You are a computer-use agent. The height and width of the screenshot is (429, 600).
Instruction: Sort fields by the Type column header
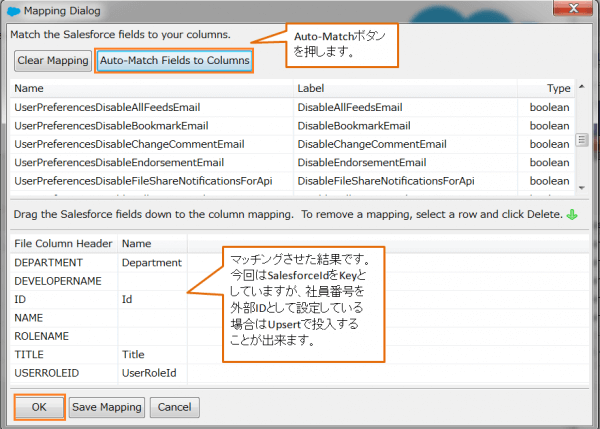pos(546,88)
